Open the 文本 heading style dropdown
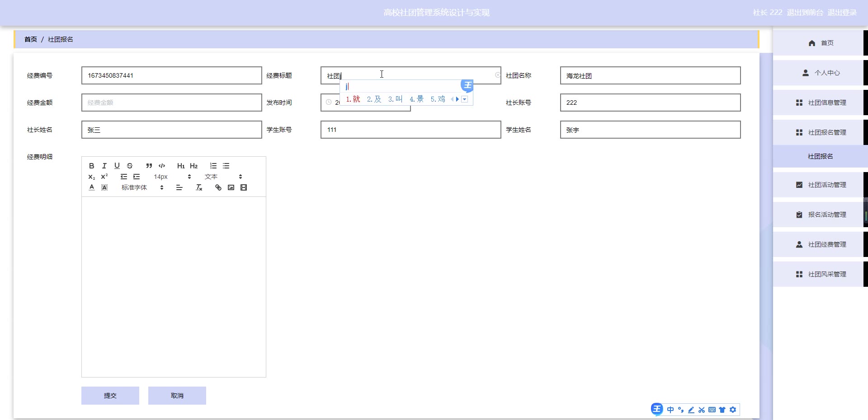868x420 pixels. 223,177
